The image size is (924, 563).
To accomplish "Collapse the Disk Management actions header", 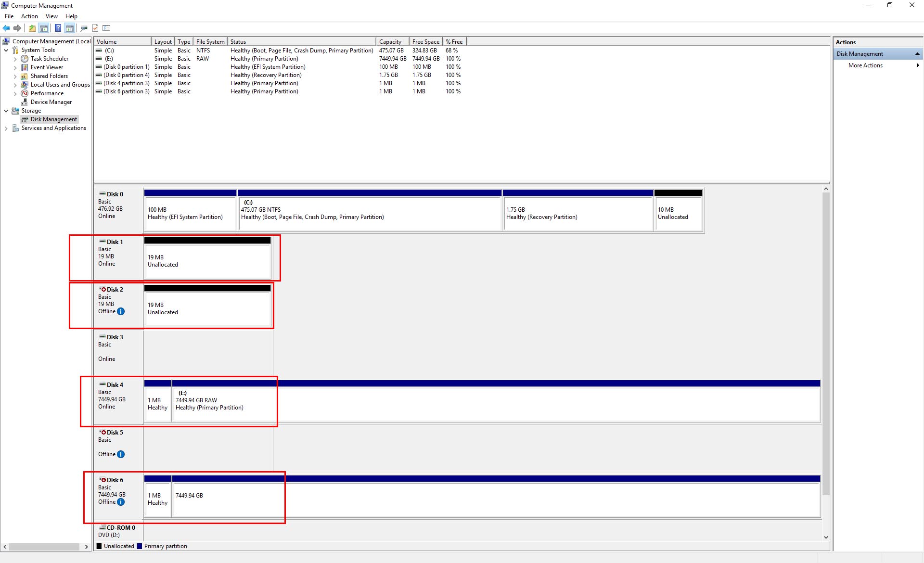I will (878, 54).
